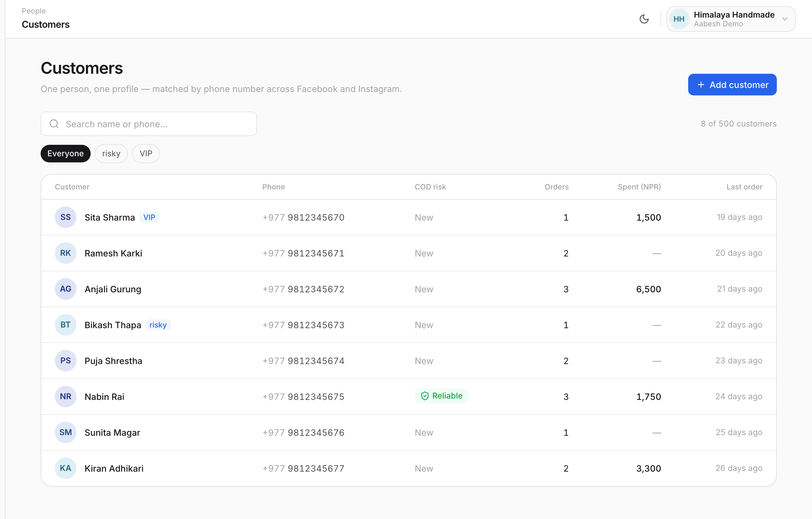Click the SM avatar for Sunita Magar

click(66, 432)
